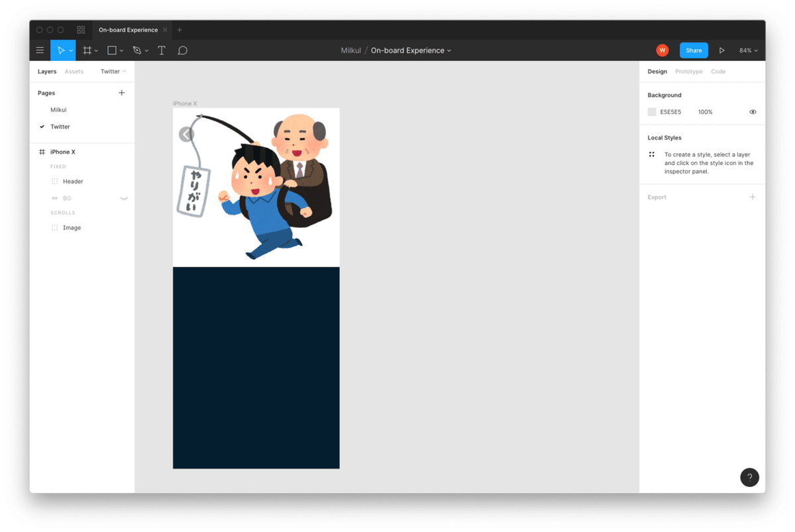Switch to the Layers tab
The width and height of the screenshot is (795, 532).
(x=47, y=72)
